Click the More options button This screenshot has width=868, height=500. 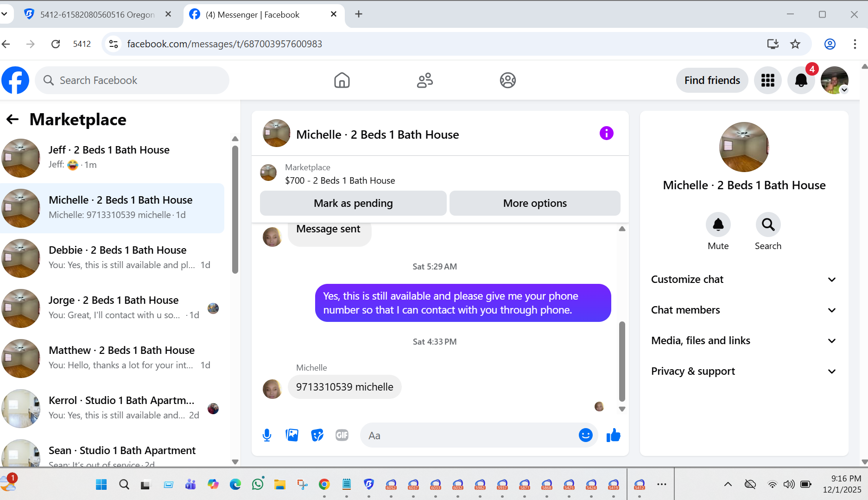535,203
